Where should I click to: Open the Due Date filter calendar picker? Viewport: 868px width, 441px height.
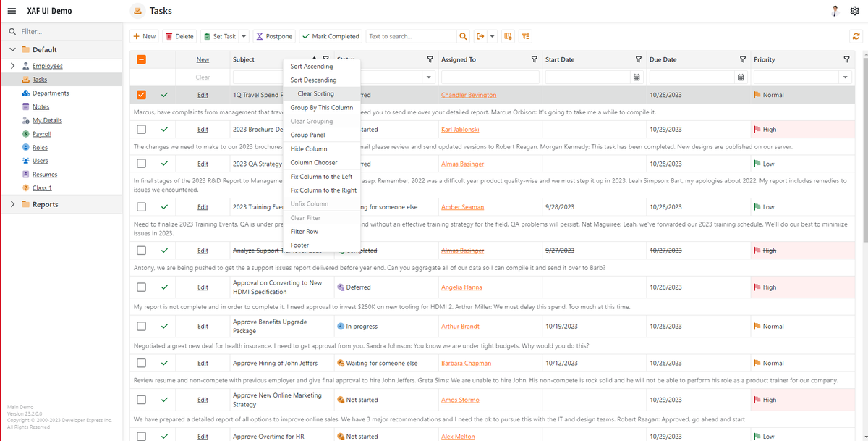pos(741,77)
